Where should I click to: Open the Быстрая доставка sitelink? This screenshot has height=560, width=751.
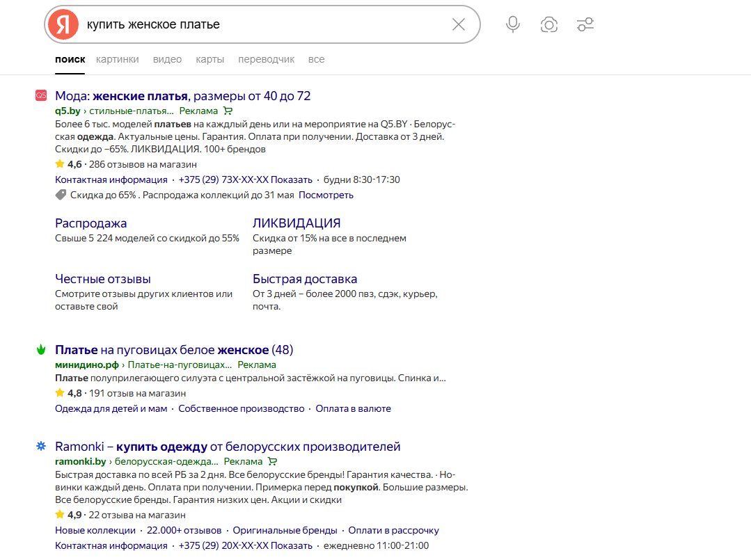pyautogui.click(x=305, y=278)
